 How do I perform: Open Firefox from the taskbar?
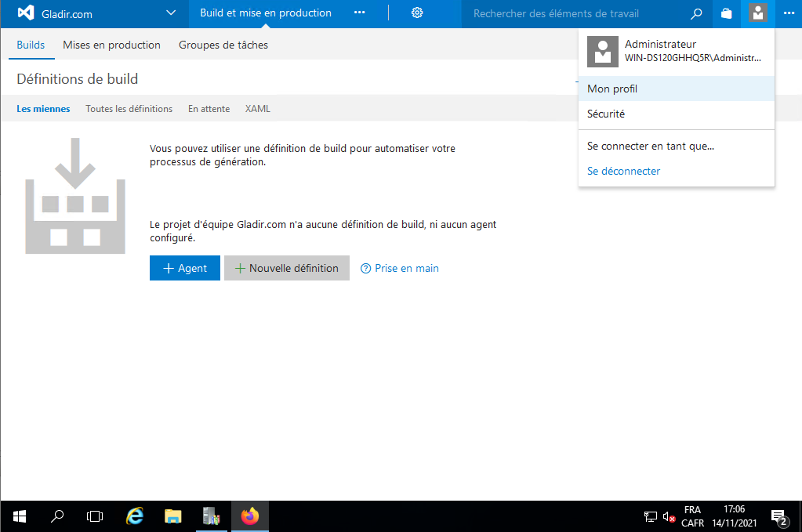click(249, 516)
